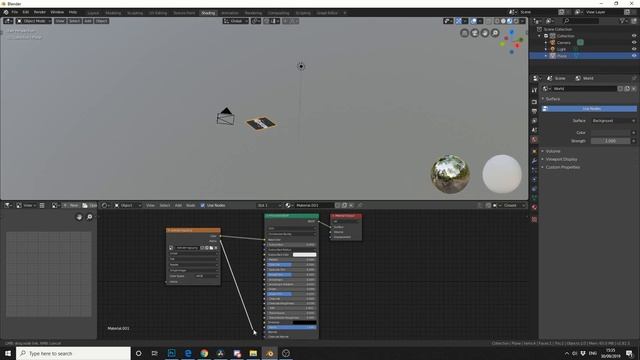
Task: Open the World properties tab icon
Action: (534, 140)
